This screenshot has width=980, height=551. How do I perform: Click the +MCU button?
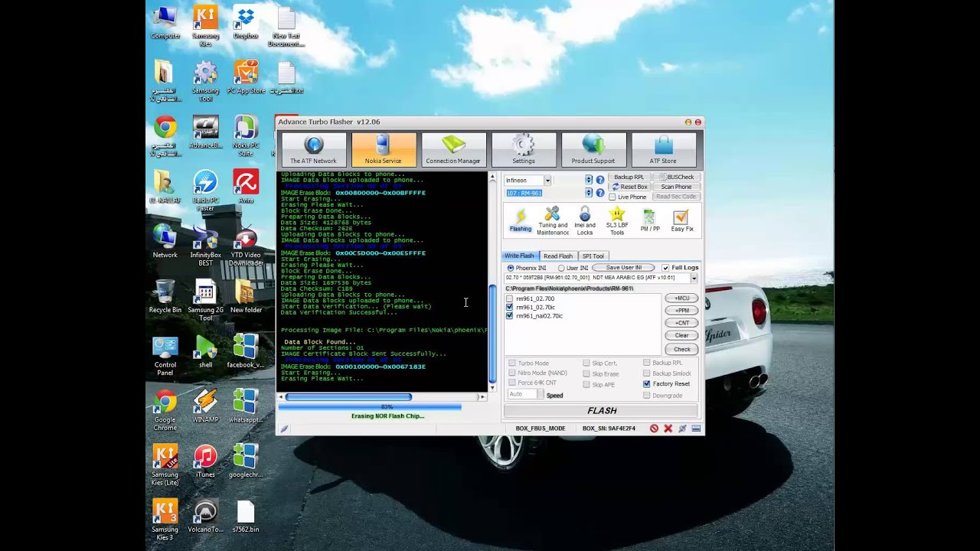coord(681,298)
